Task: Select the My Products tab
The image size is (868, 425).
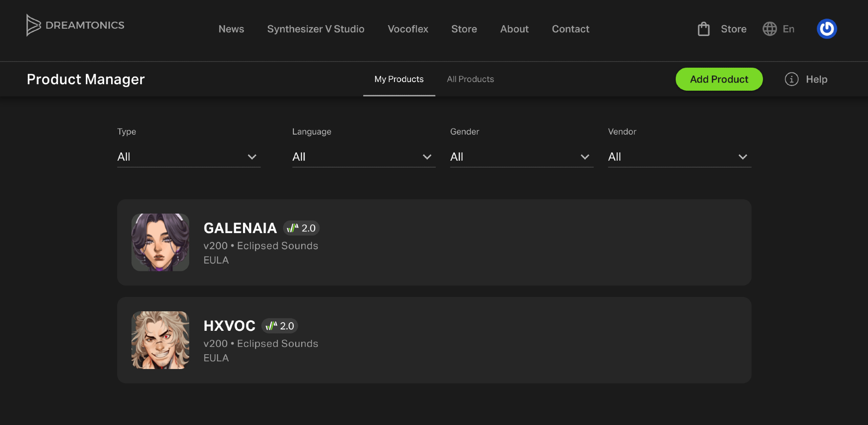Action: [x=399, y=79]
